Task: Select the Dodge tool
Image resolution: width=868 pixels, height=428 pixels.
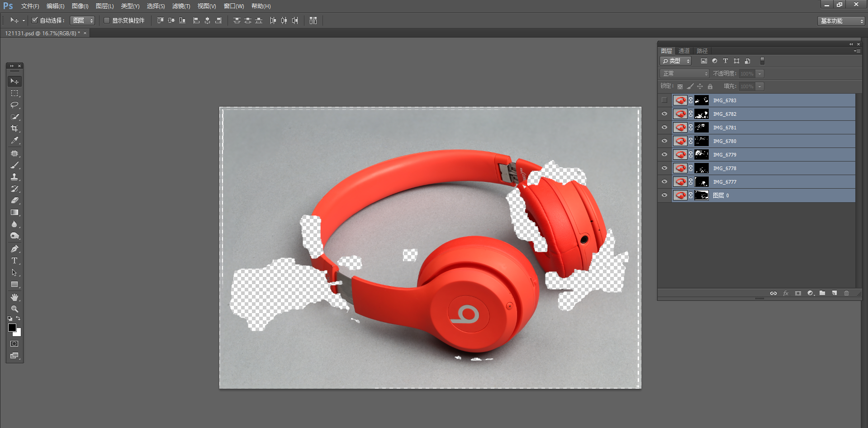Action: 14,236
